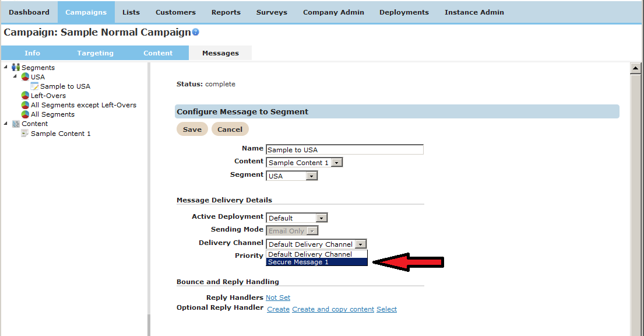Viewport: 644px width, 336px height.
Task: Click the Name input field
Action: click(344, 150)
